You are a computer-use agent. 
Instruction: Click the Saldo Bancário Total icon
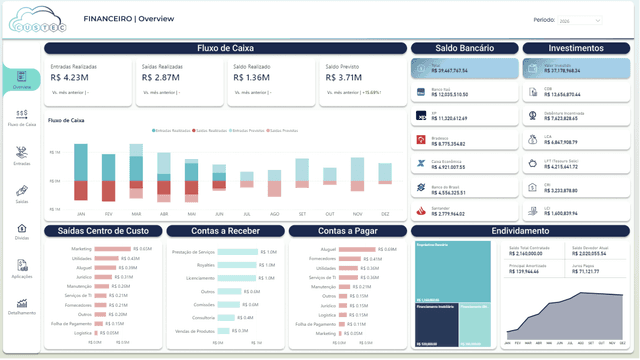[421, 69]
